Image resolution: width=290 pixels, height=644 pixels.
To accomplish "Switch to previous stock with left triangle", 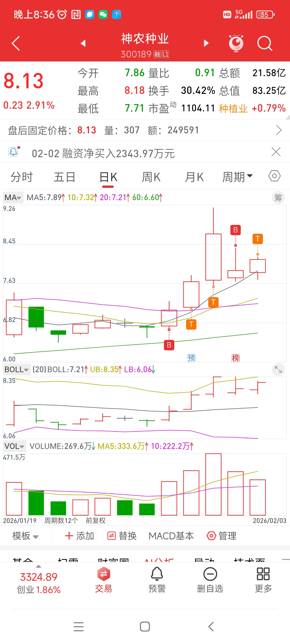I will (83, 43).
